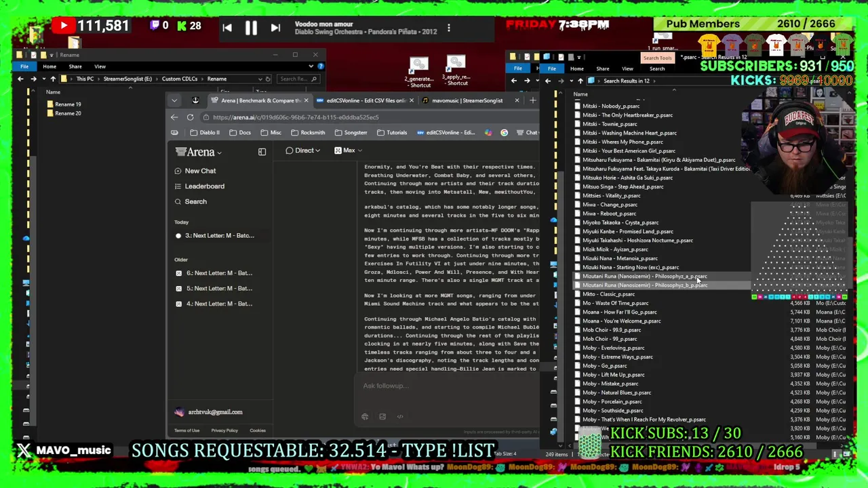868x488 pixels.
Task: Open Search Tools tab in search window
Action: point(657,58)
